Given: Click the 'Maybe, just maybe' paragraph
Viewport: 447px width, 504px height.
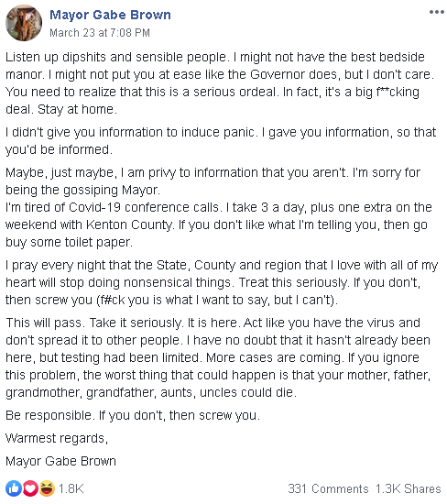Looking at the screenshot, I should pos(213,181).
